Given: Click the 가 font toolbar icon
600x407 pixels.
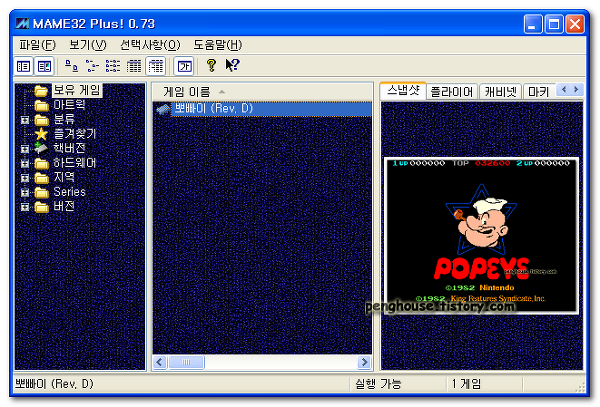Looking at the screenshot, I should pos(184,67).
